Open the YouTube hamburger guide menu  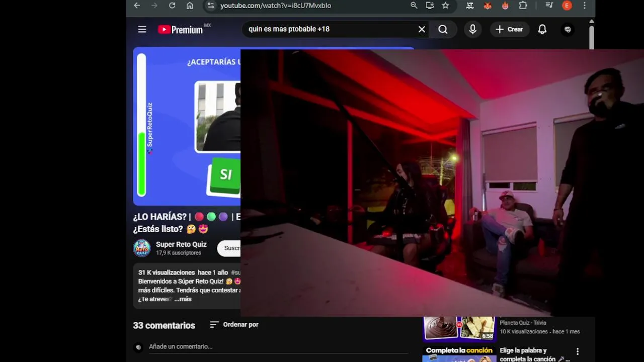point(142,29)
